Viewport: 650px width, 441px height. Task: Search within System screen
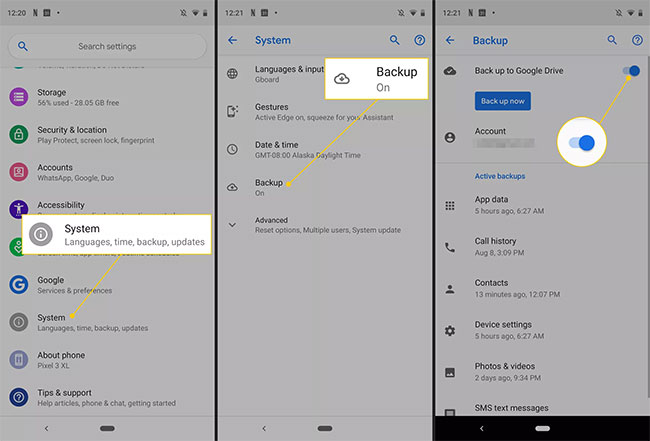pos(395,40)
